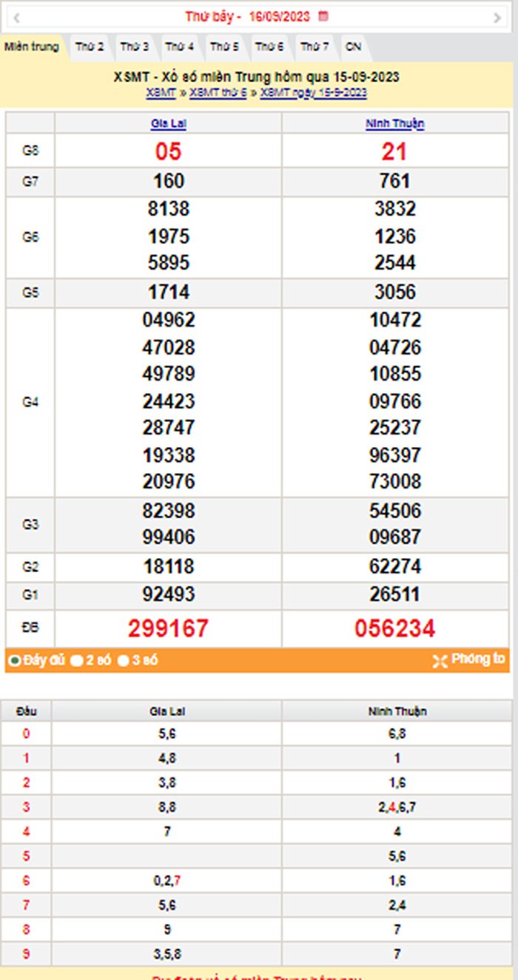Click Gia Lai head 6 tails 0,2,7
Viewport: 518px width, 980px height.
(167, 880)
